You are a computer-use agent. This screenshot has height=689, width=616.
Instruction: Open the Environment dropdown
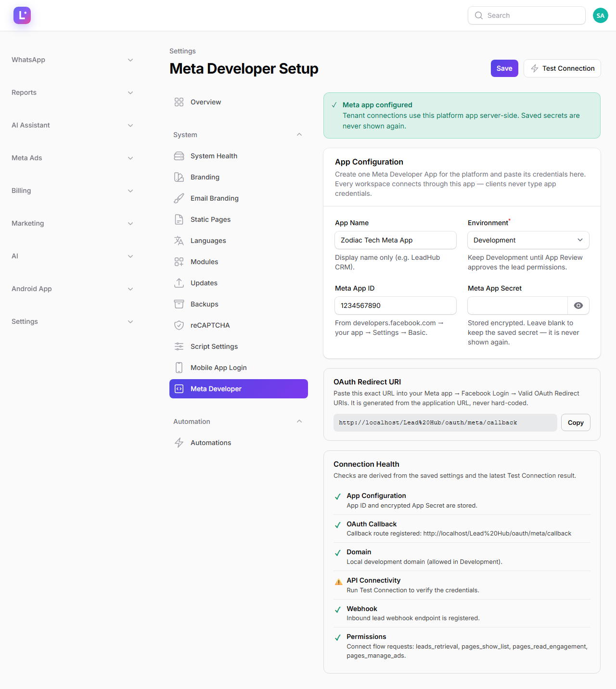(528, 240)
